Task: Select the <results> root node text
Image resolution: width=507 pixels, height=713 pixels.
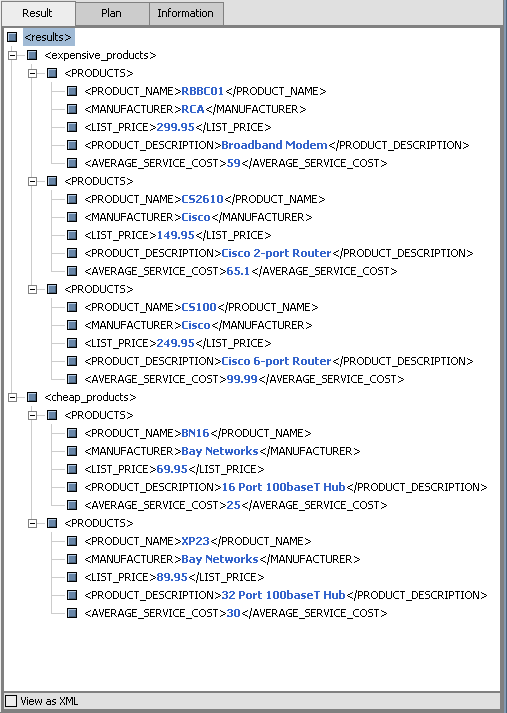Action: (x=49, y=37)
